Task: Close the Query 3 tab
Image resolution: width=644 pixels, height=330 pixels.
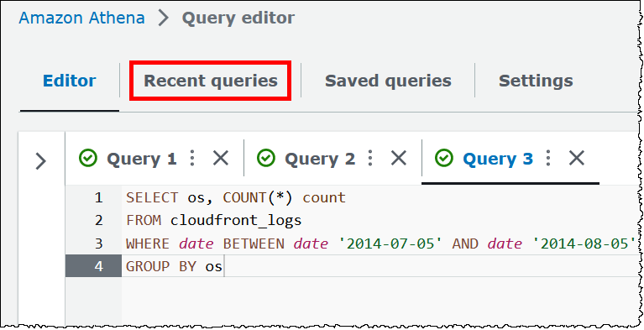Action: click(577, 158)
